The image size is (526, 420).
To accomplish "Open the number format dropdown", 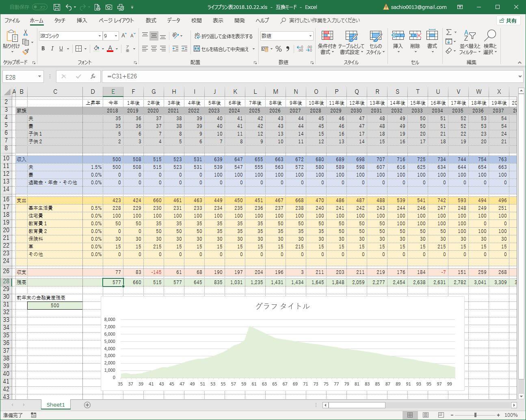I will [x=310, y=36].
